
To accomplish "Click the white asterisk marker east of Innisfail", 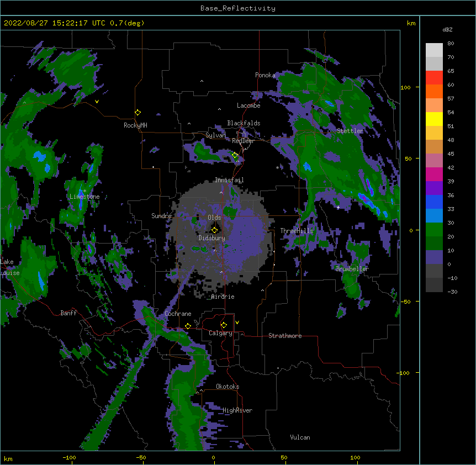I will [x=277, y=167].
